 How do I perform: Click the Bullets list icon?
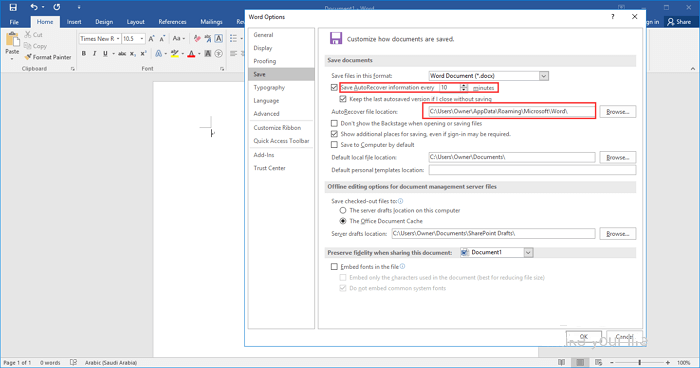click(x=233, y=39)
